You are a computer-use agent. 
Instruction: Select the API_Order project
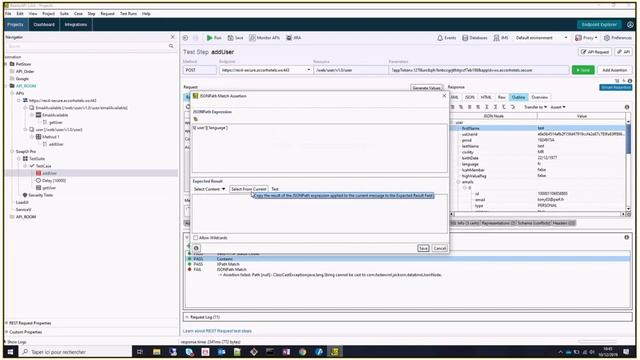tap(25, 71)
